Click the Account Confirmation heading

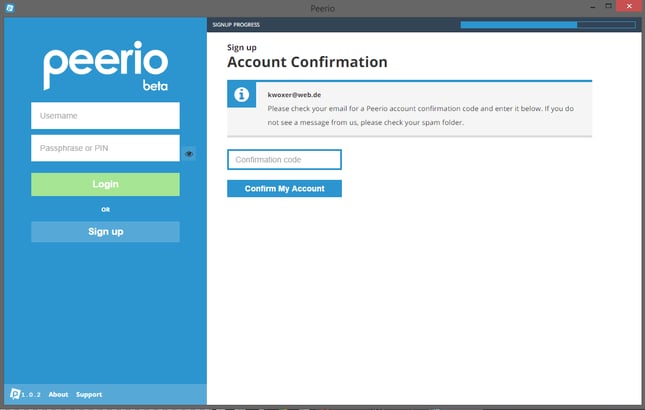coord(307,62)
